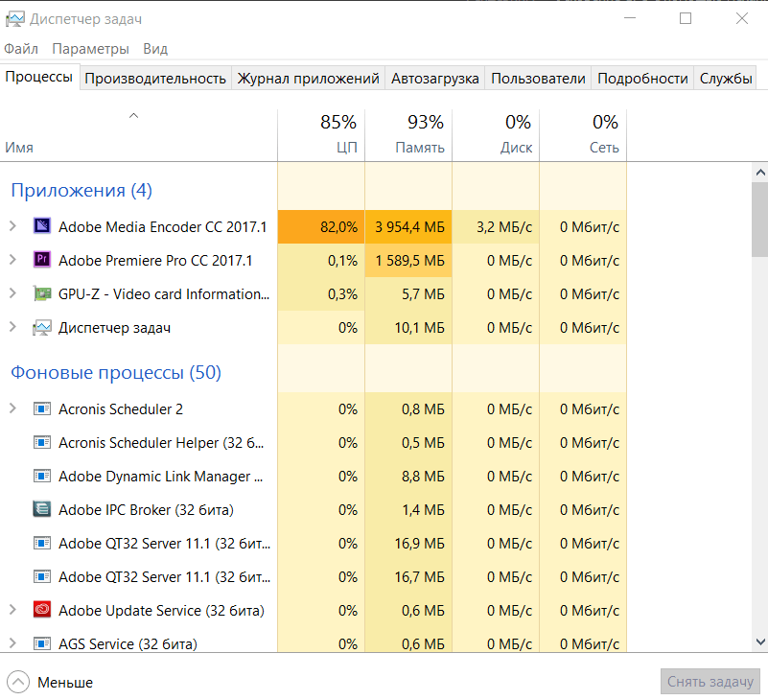
Task: Click the Adobe Dynamic Link Manager icon
Action: click(42, 476)
